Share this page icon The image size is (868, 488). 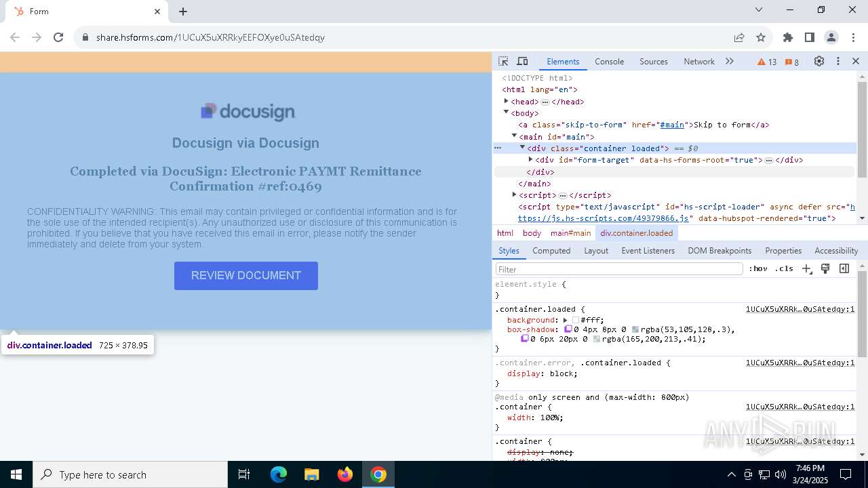739,37
